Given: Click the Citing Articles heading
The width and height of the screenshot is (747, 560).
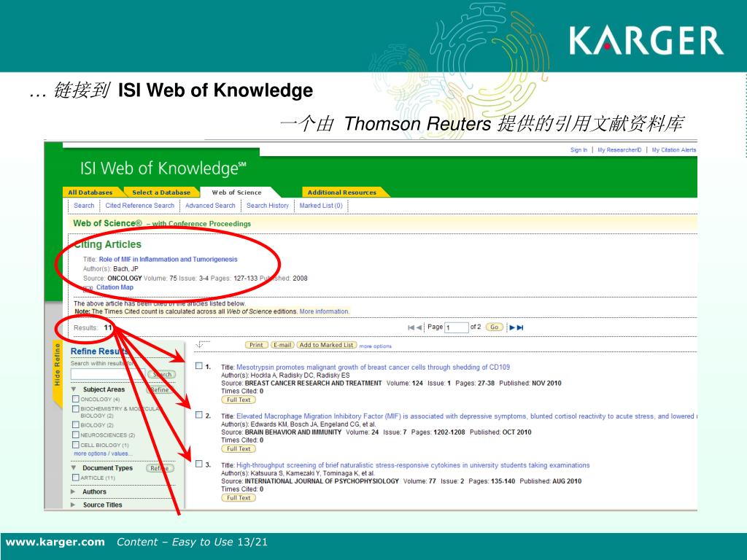Looking at the screenshot, I should [108, 244].
